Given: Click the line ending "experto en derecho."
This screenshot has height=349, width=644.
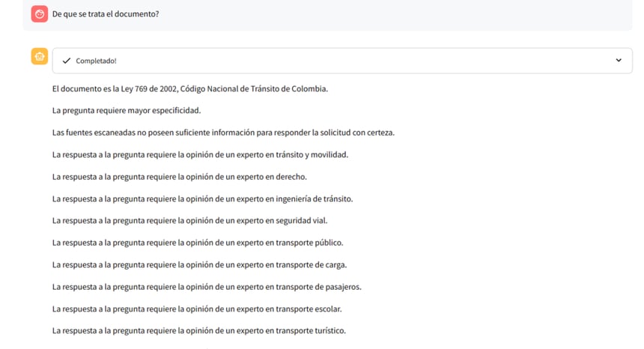Looking at the screenshot, I should [x=180, y=177].
